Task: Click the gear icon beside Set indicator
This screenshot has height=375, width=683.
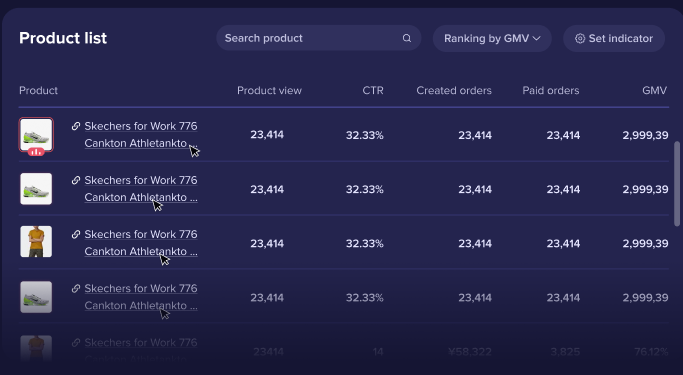Action: pyautogui.click(x=580, y=38)
